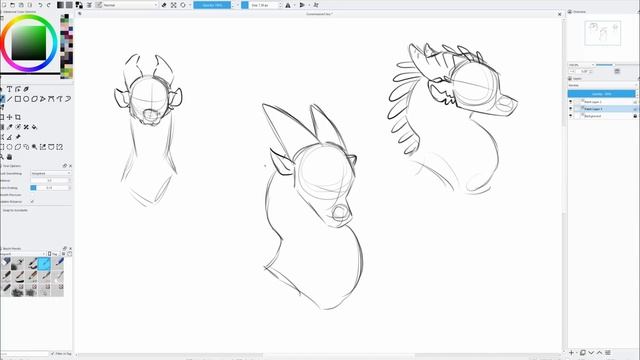
Task: Hide the Background layer eye
Action: [571, 116]
